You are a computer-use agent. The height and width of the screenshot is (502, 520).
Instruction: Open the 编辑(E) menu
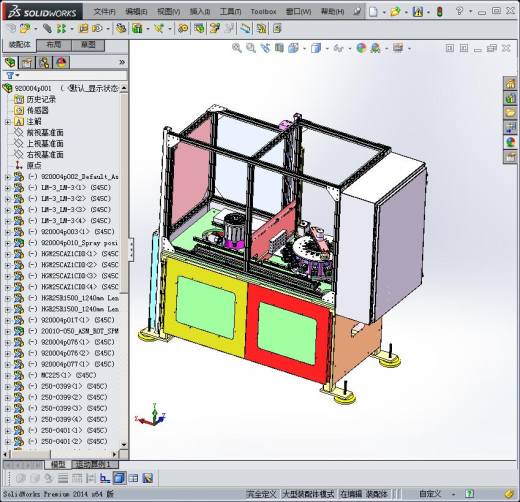click(x=136, y=12)
